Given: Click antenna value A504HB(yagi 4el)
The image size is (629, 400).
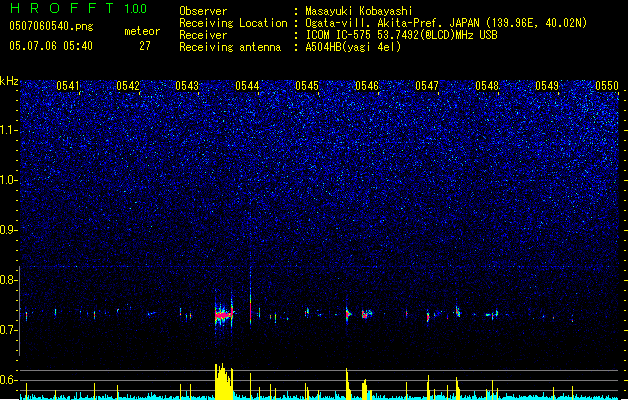Looking at the screenshot, I should click(x=353, y=47).
